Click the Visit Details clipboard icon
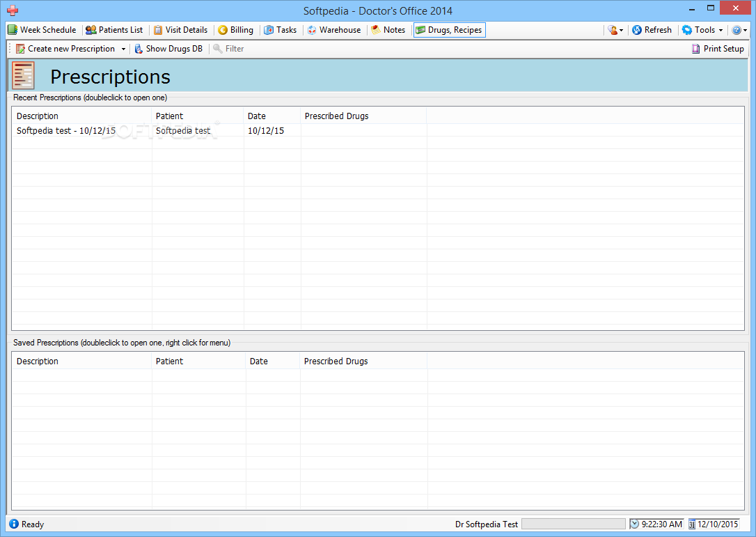Image resolution: width=756 pixels, height=537 pixels. (x=157, y=30)
